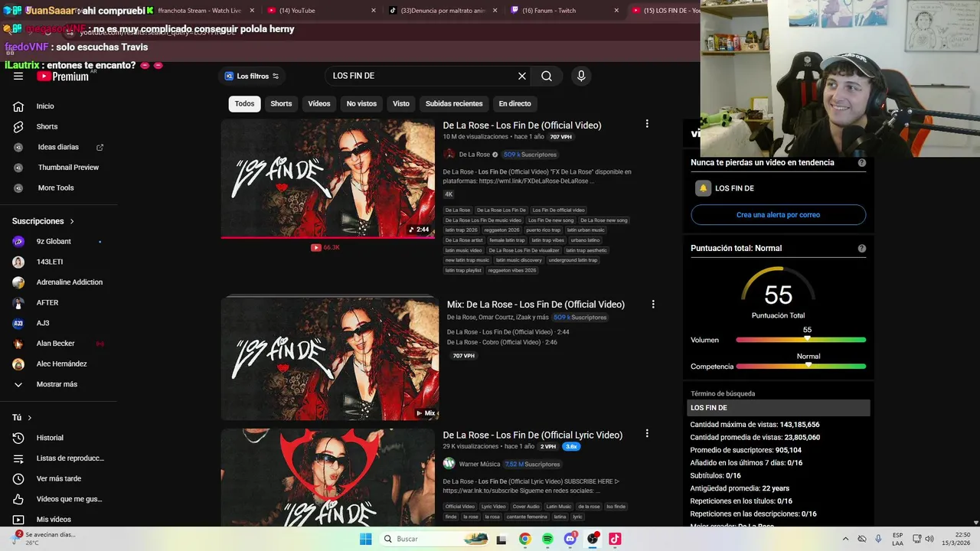Screen dimensions: 980x551
Task: Open the title De La Rose - Los Fin De (Official Video)
Action: click(522, 126)
